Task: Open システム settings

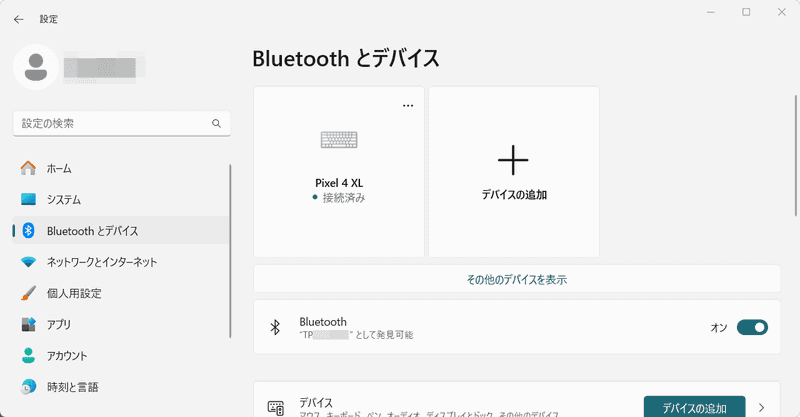Action: point(121,199)
